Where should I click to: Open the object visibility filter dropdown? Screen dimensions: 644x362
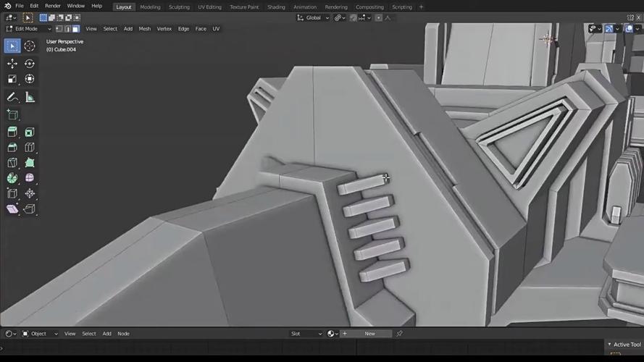[595, 29]
